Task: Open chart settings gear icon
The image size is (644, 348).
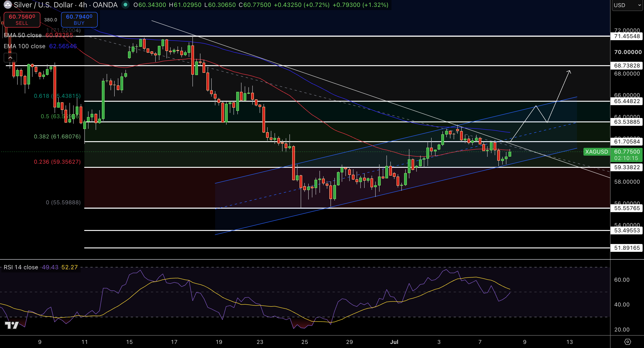Action: coord(627,342)
